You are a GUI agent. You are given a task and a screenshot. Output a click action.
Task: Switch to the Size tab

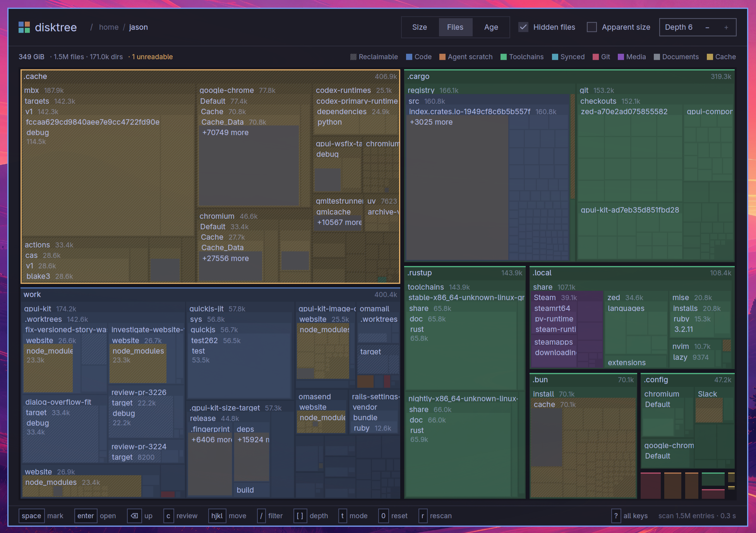click(420, 27)
